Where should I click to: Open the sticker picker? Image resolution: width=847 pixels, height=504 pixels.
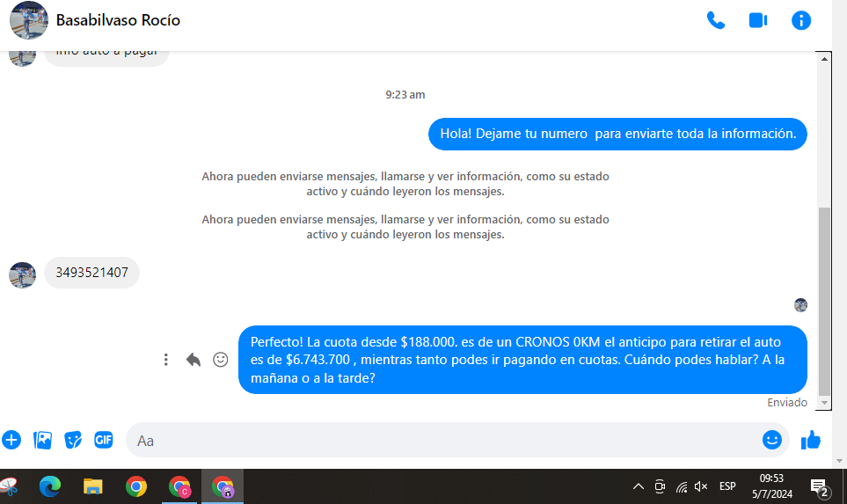pyautogui.click(x=73, y=440)
